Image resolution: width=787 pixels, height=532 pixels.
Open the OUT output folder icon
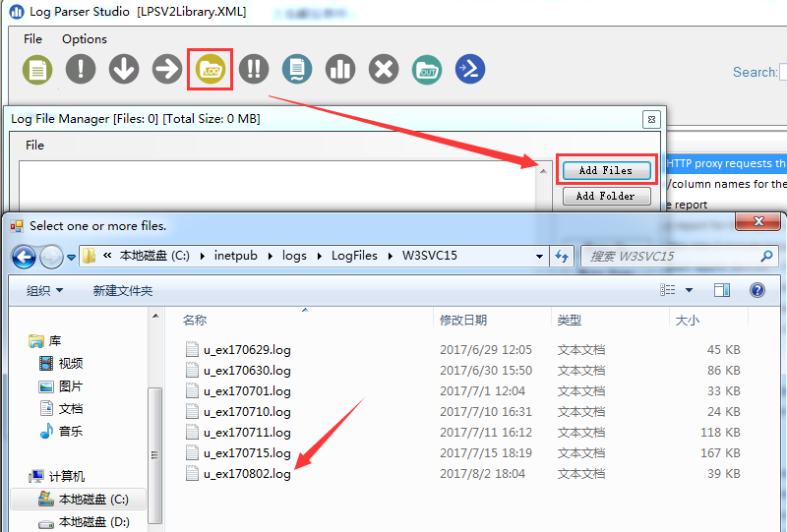click(x=427, y=69)
